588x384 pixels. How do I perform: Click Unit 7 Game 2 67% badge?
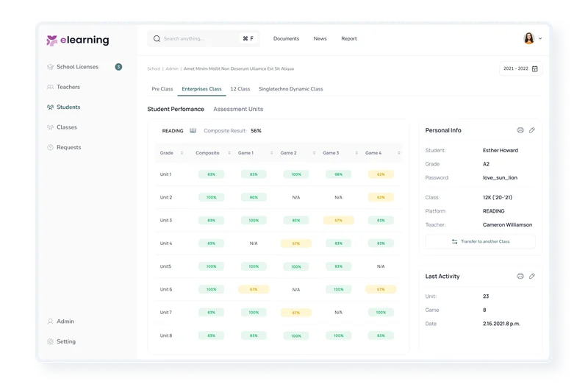pos(296,313)
